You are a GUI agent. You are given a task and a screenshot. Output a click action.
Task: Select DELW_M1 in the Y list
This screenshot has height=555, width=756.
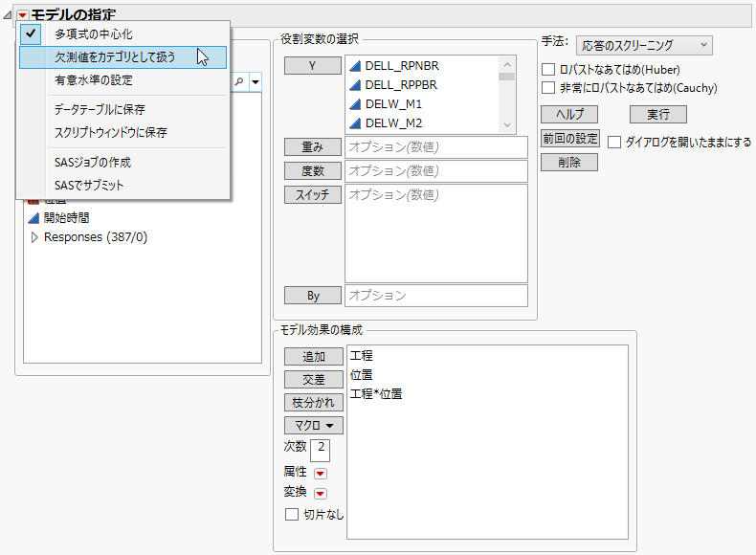click(x=393, y=104)
